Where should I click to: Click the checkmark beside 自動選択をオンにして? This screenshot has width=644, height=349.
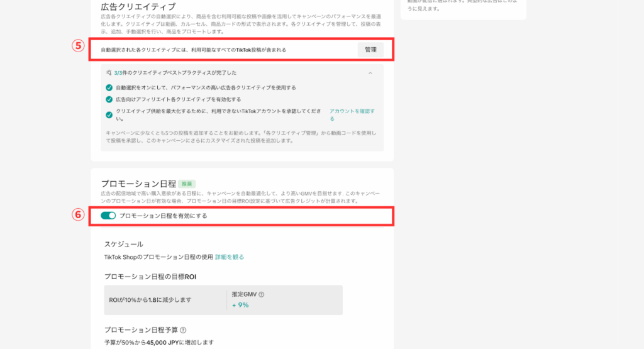click(x=109, y=87)
